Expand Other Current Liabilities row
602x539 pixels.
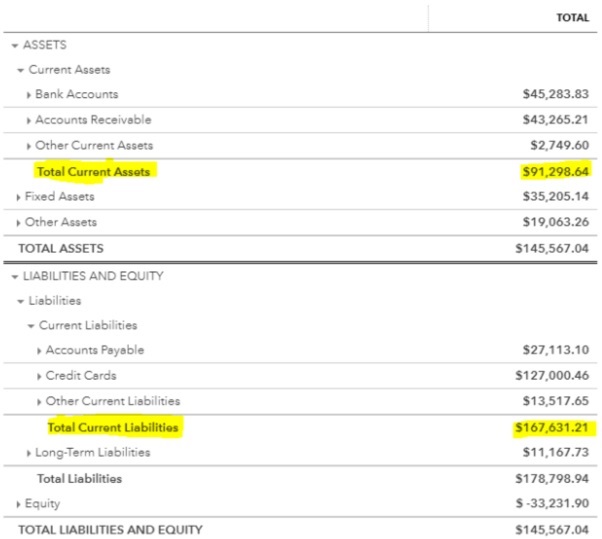(39, 402)
